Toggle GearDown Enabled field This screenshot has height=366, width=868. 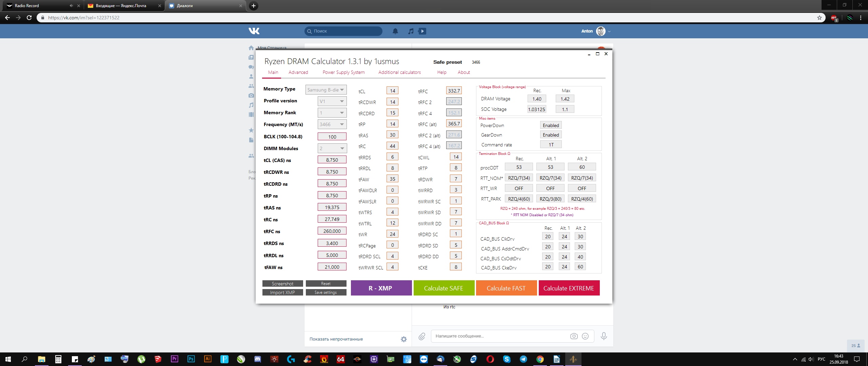[551, 135]
